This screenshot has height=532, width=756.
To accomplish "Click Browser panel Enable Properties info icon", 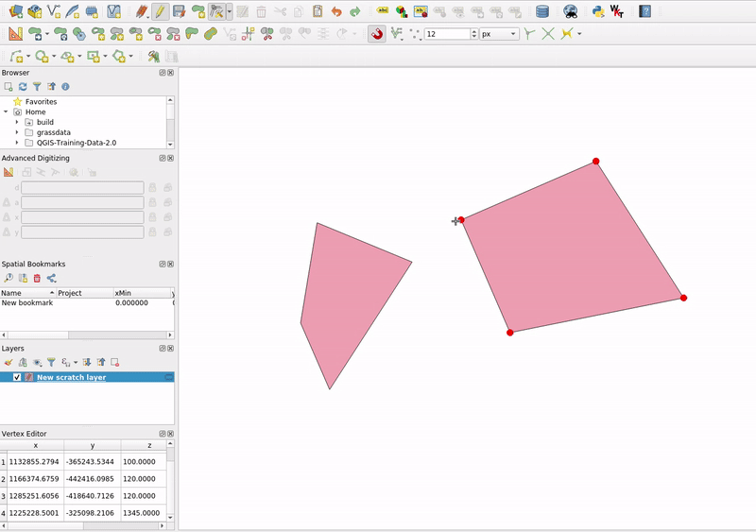I will click(65, 86).
